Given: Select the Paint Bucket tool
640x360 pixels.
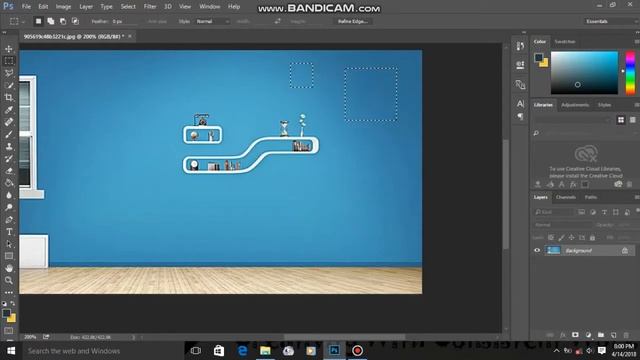Looking at the screenshot, I should point(9,183).
